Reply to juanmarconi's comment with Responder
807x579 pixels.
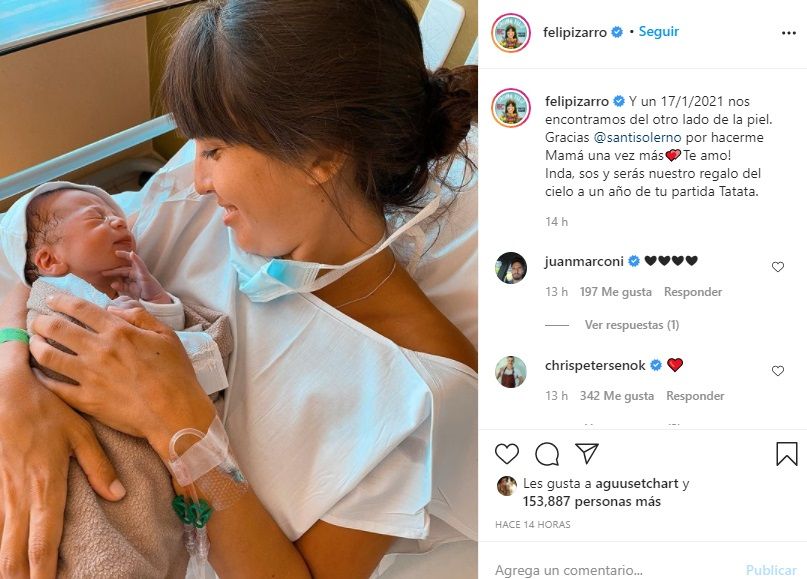point(693,292)
